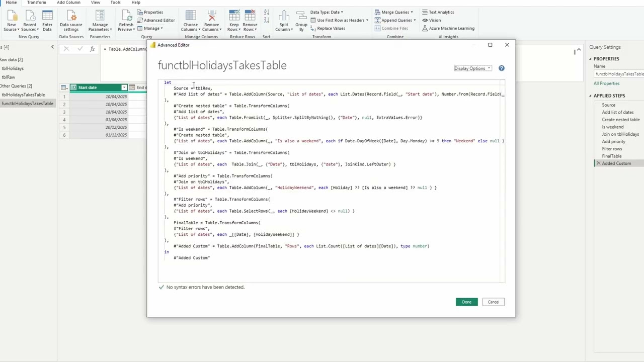The height and width of the screenshot is (362, 644).
Task: Select the tblHolidaysTakesTable query
Action: click(x=23, y=95)
